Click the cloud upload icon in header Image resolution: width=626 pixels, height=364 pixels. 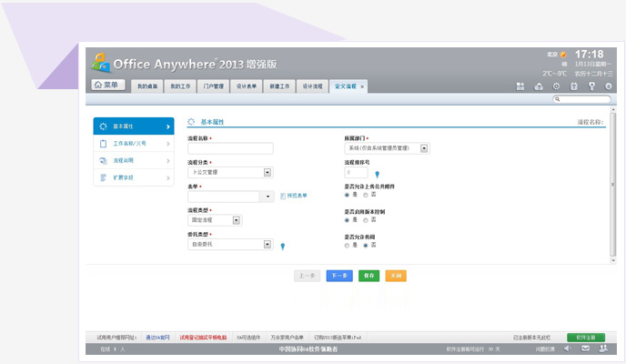click(x=538, y=86)
